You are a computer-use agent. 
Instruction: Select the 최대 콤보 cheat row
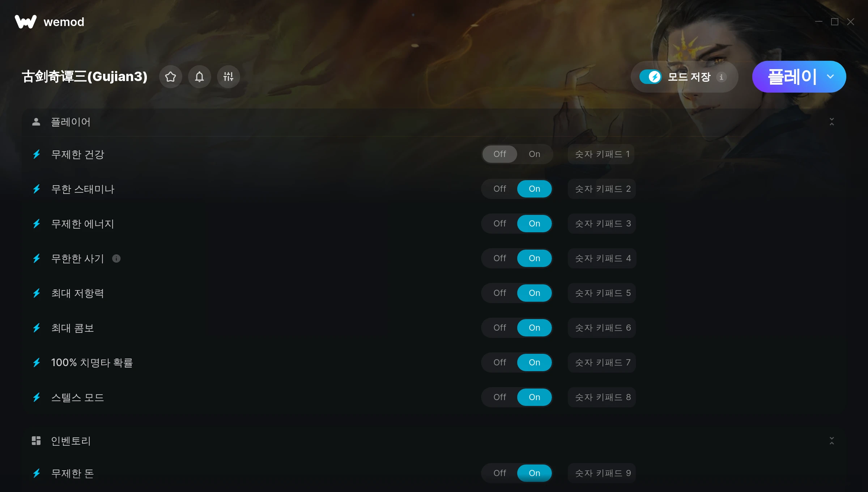click(433, 328)
